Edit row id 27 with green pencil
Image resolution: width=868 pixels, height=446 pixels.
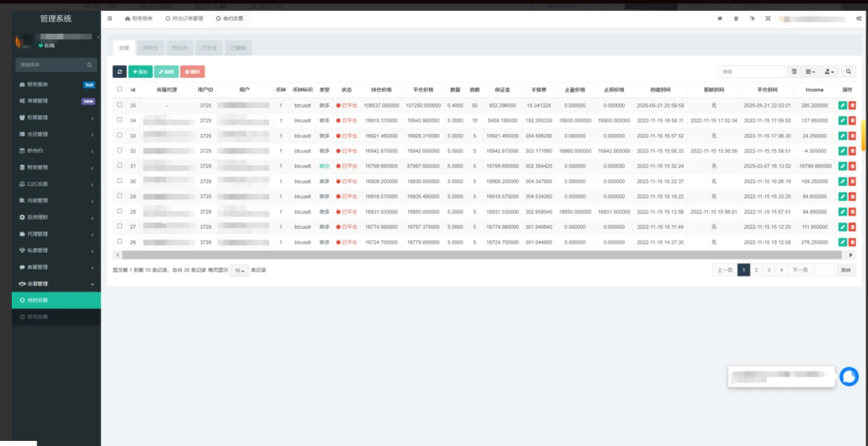tap(843, 226)
